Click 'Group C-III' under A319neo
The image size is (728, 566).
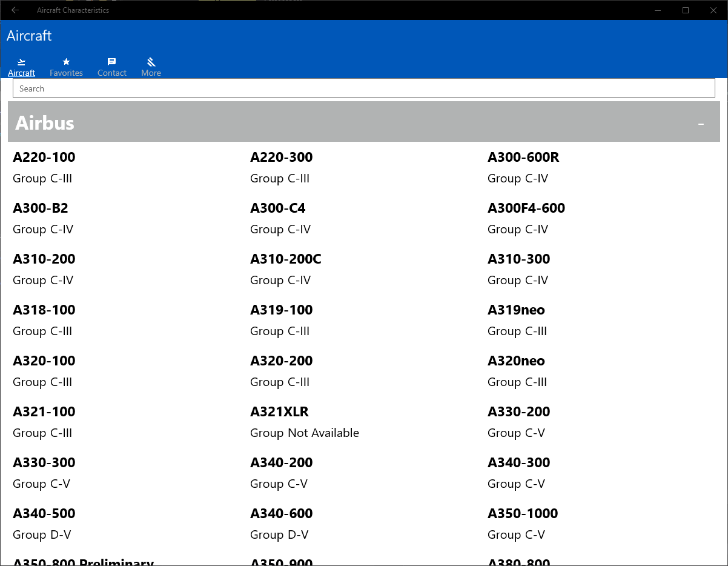coord(517,331)
